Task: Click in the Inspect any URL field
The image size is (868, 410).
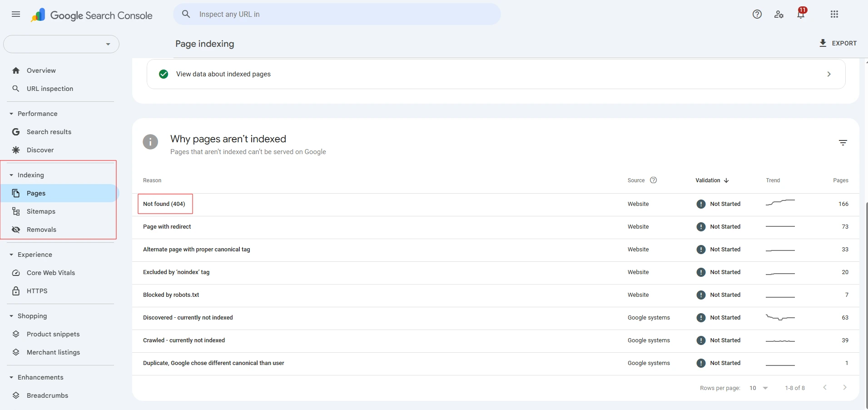Action: pos(337,14)
